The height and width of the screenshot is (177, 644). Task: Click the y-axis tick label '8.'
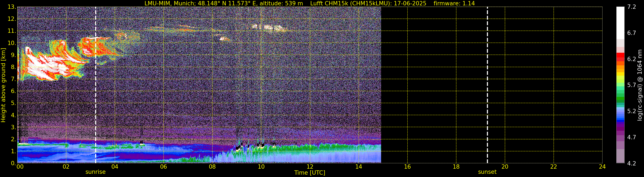[x=13, y=67]
